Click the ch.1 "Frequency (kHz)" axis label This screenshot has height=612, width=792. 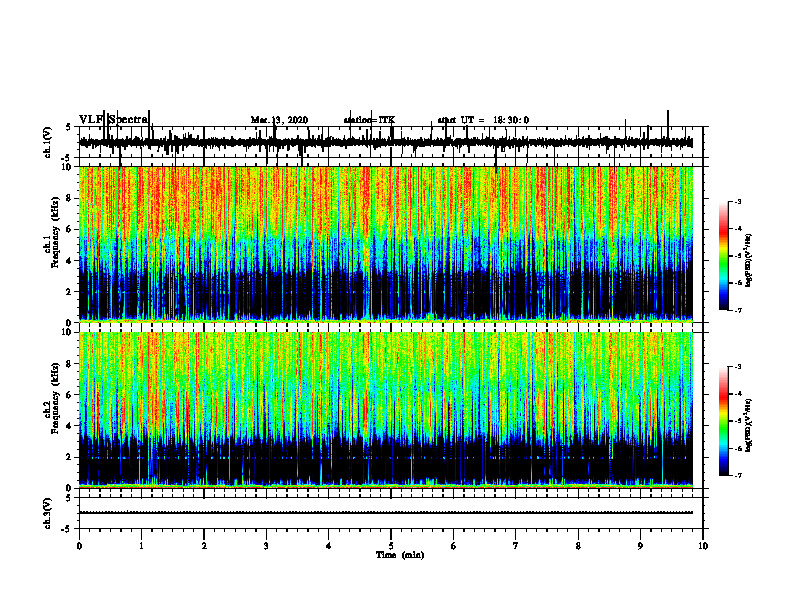click(55, 232)
